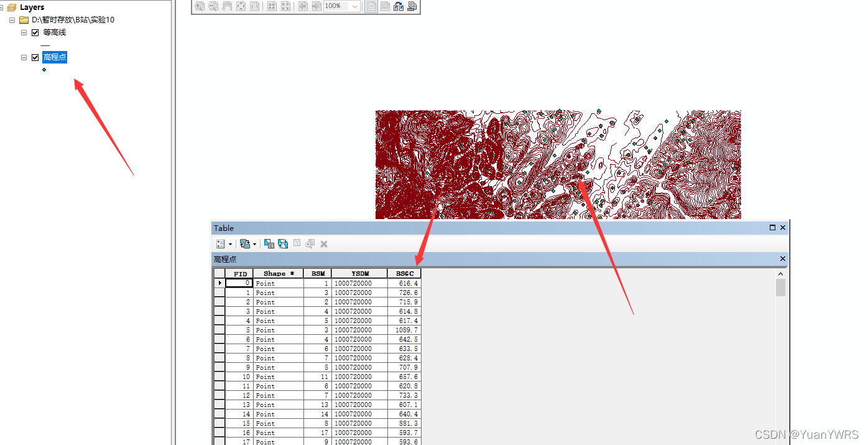
Task: Click Shape cell in FID 7 row
Action: pyautogui.click(x=278, y=349)
